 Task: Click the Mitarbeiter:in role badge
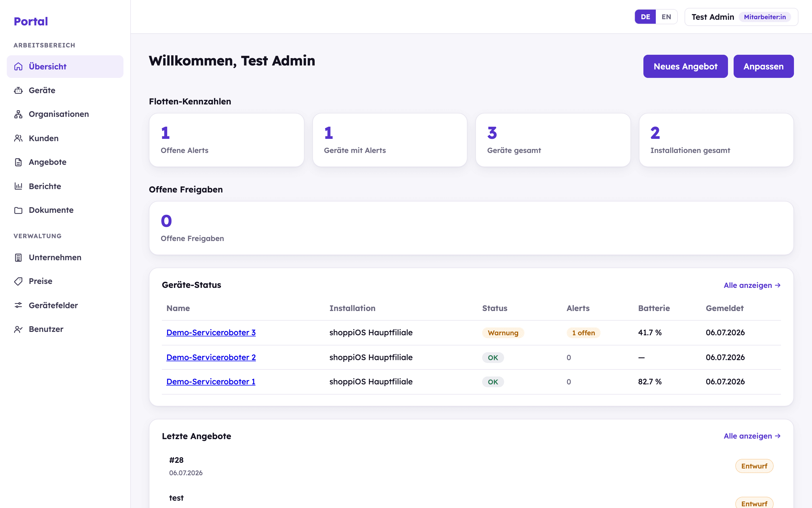(765, 17)
